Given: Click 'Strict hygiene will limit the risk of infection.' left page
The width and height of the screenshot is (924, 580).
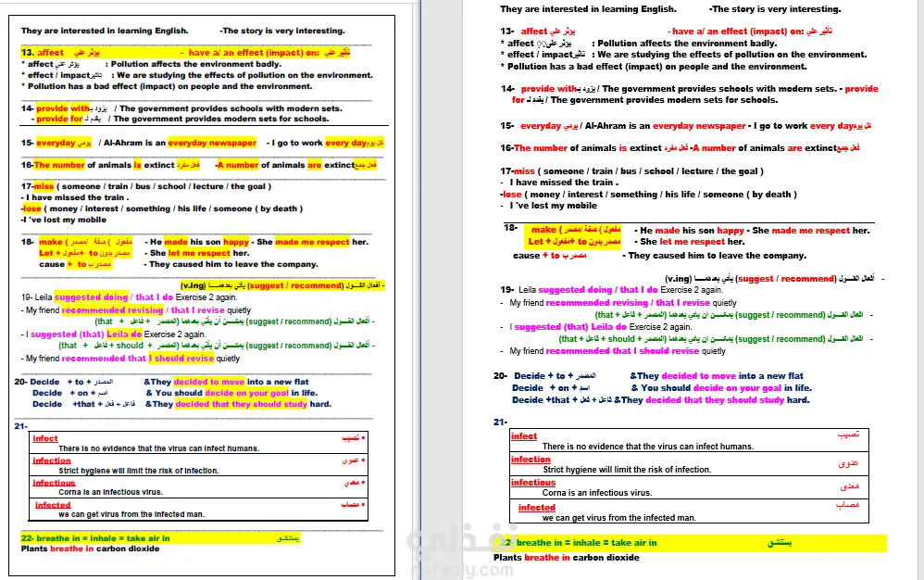Looking at the screenshot, I should [x=139, y=471].
